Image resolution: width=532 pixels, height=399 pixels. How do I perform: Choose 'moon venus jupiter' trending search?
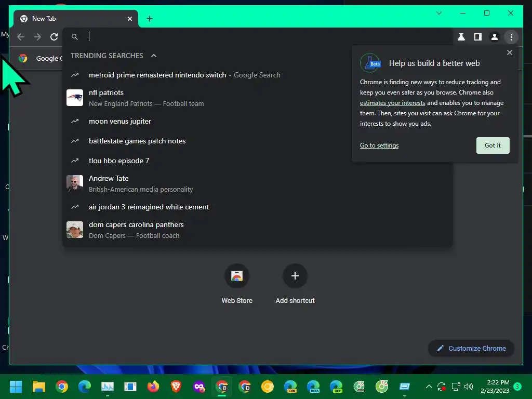(258, 121)
